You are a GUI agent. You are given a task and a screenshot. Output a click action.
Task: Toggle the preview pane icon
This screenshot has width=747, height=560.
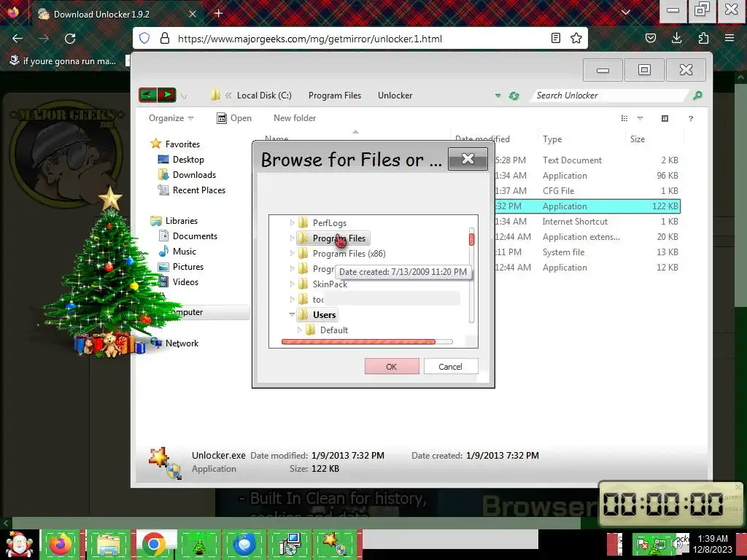[x=665, y=118]
